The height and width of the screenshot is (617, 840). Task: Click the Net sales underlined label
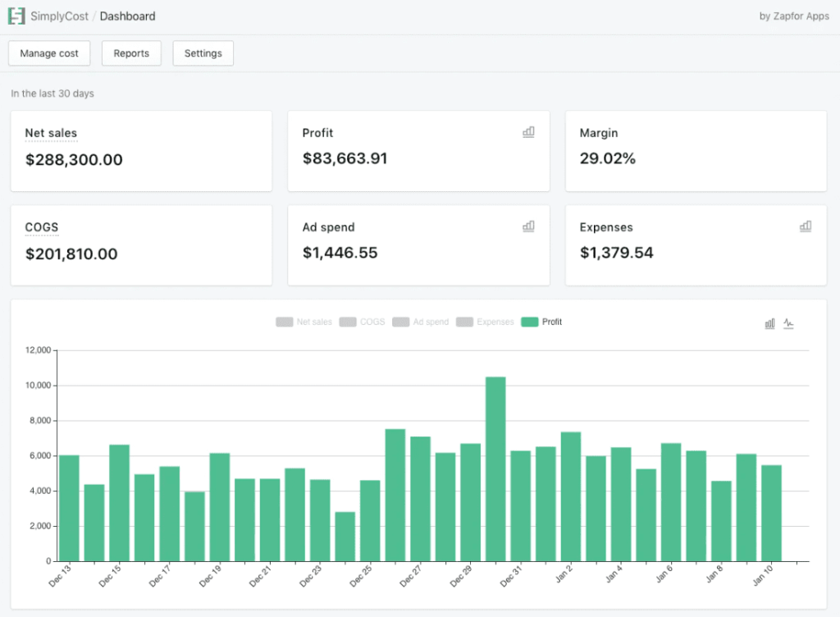pyautogui.click(x=51, y=133)
